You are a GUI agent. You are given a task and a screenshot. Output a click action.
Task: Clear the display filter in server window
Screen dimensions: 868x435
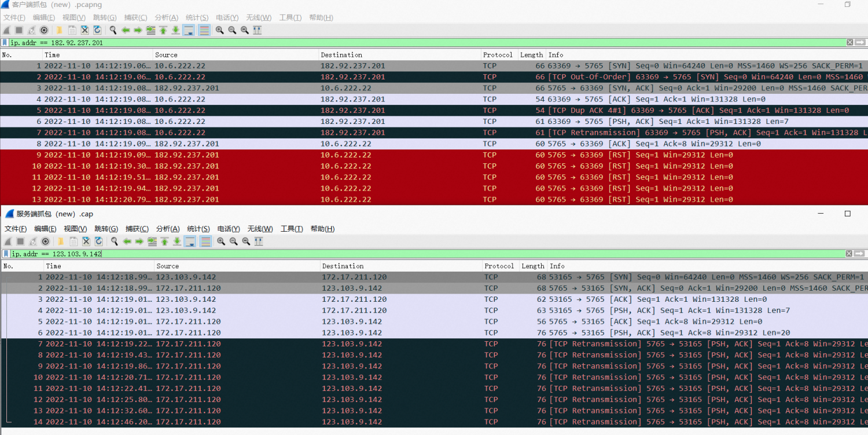point(850,254)
